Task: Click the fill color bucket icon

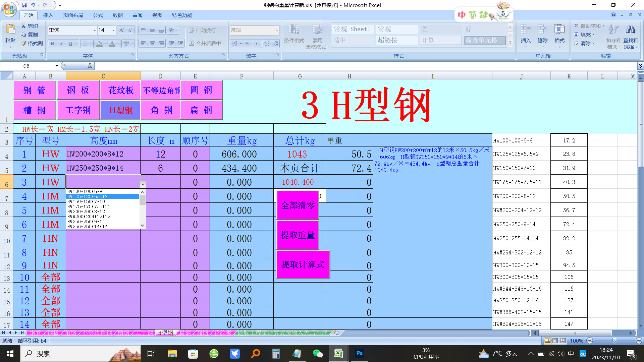Action: [99, 44]
